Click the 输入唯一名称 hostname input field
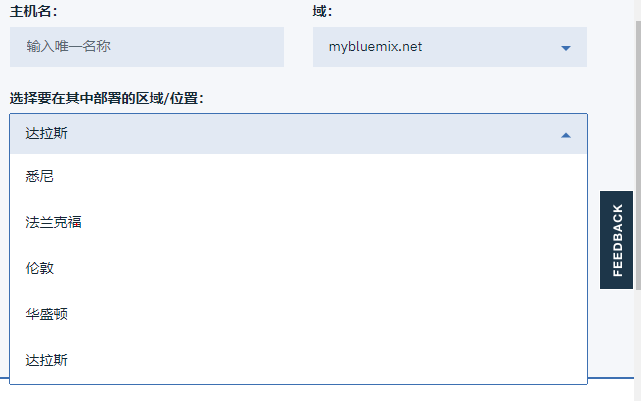The width and height of the screenshot is (641, 401). (x=147, y=47)
